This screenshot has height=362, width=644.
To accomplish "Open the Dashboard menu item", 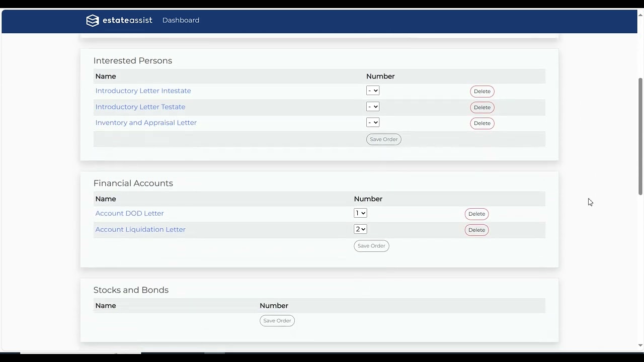I will 181,21.
